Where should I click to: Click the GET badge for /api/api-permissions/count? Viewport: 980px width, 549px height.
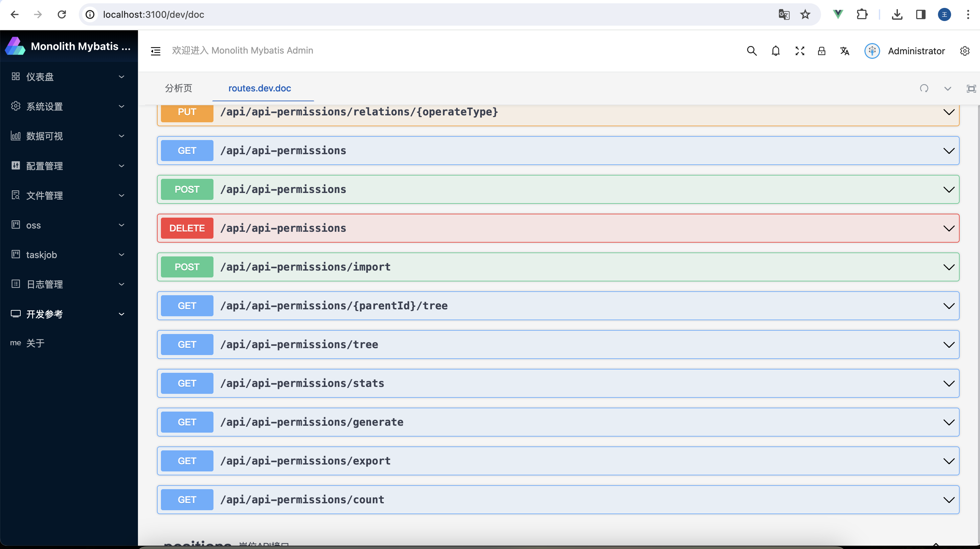coord(187,499)
